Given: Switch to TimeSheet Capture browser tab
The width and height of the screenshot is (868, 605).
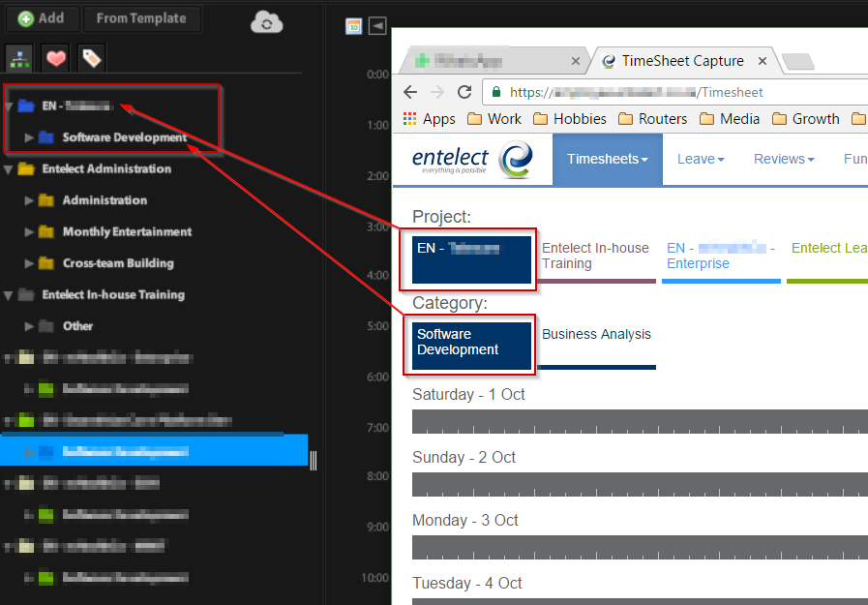Looking at the screenshot, I should [x=682, y=61].
